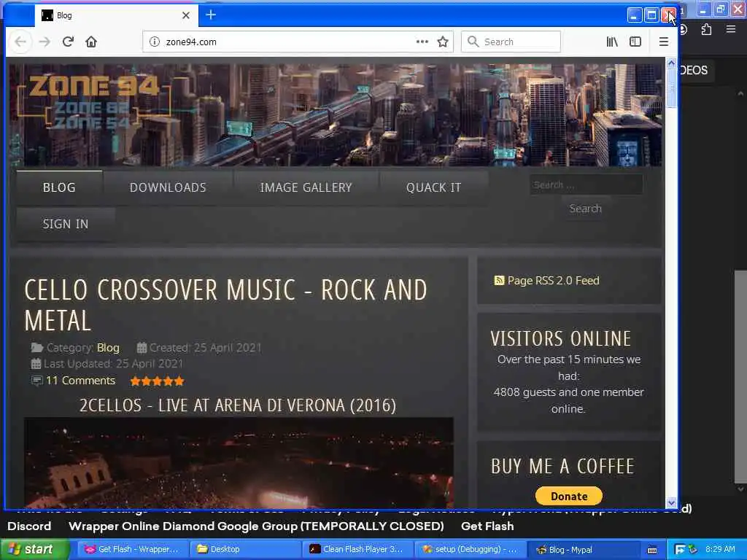This screenshot has width=747, height=560.
Task: Close the Blog tab
Action: click(186, 15)
